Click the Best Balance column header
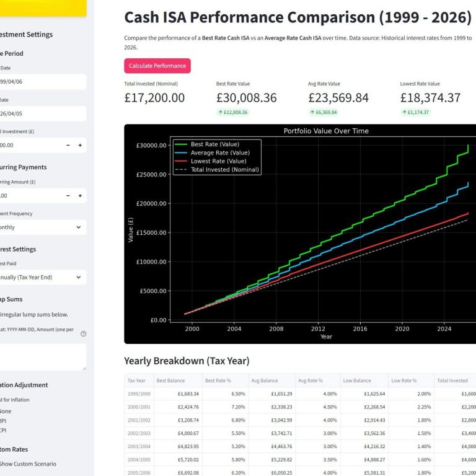The image size is (476, 476). pyautogui.click(x=170, y=381)
